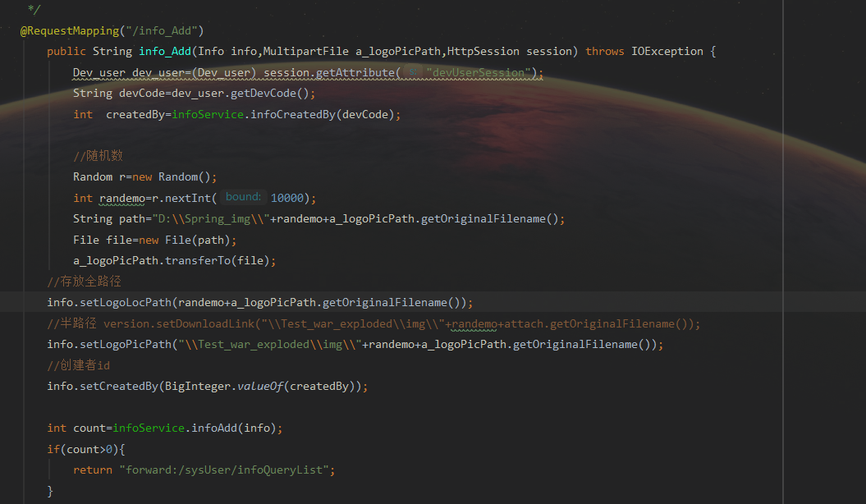Click the public keyword

click(66, 52)
